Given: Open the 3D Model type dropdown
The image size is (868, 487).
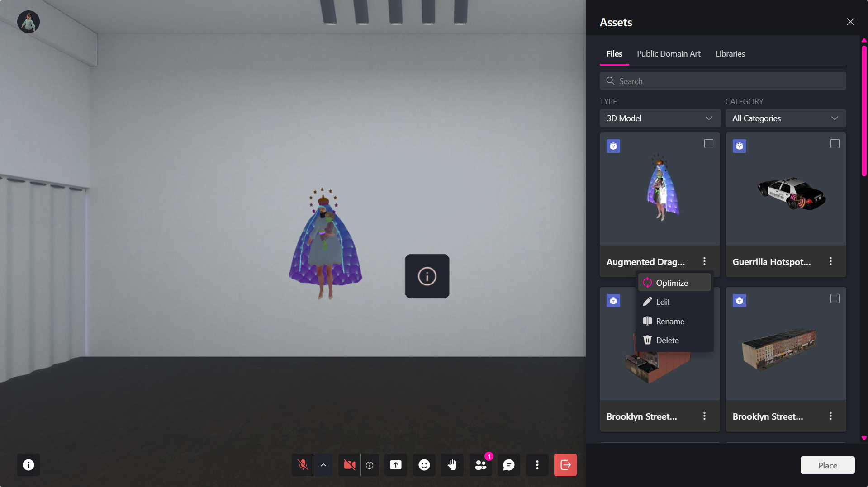Looking at the screenshot, I should click(x=659, y=118).
